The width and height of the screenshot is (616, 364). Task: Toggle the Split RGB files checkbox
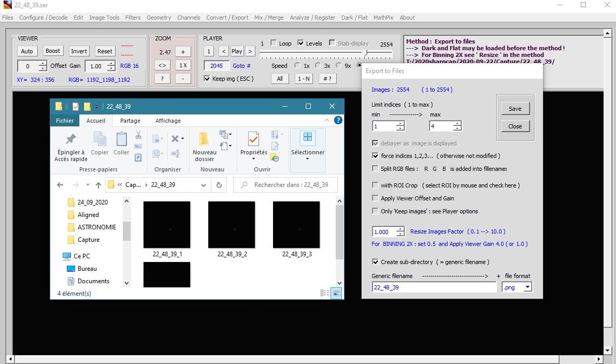[375, 169]
